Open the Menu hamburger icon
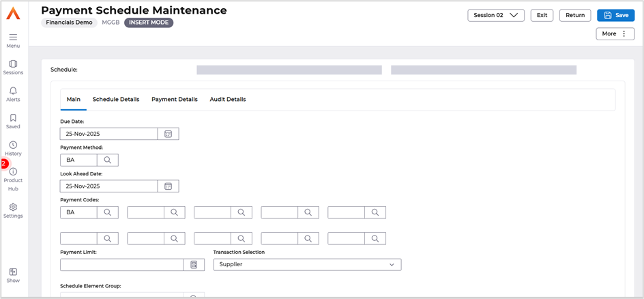 point(13,38)
